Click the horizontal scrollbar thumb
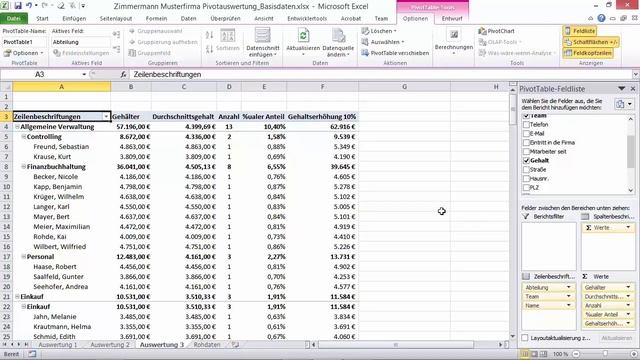 (x=396, y=345)
